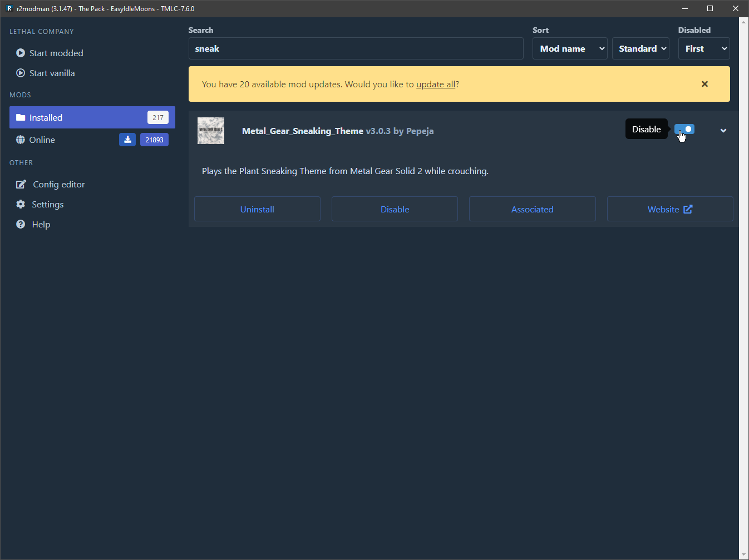The image size is (749, 560).
Task: Click the vertical scrollbar up arrow
Action: click(x=744, y=22)
